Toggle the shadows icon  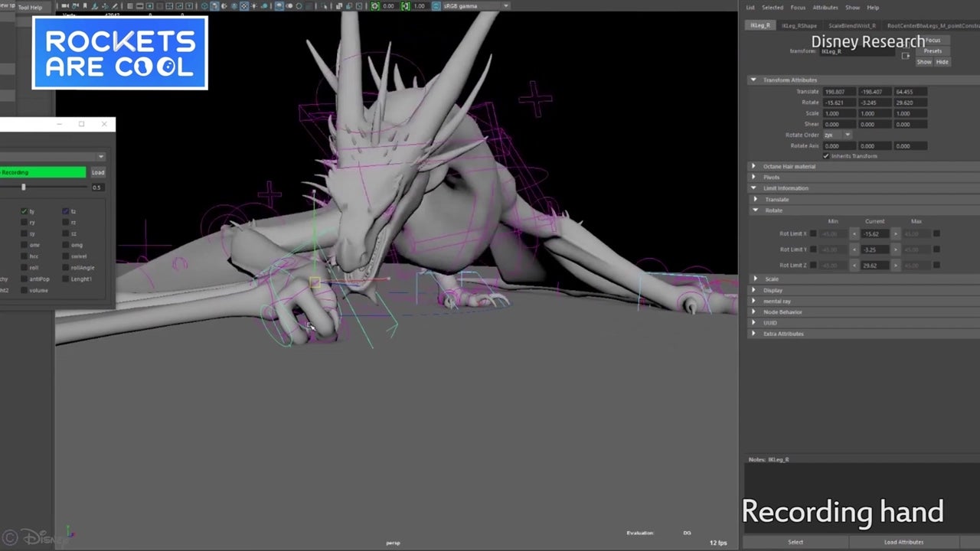pos(265,5)
